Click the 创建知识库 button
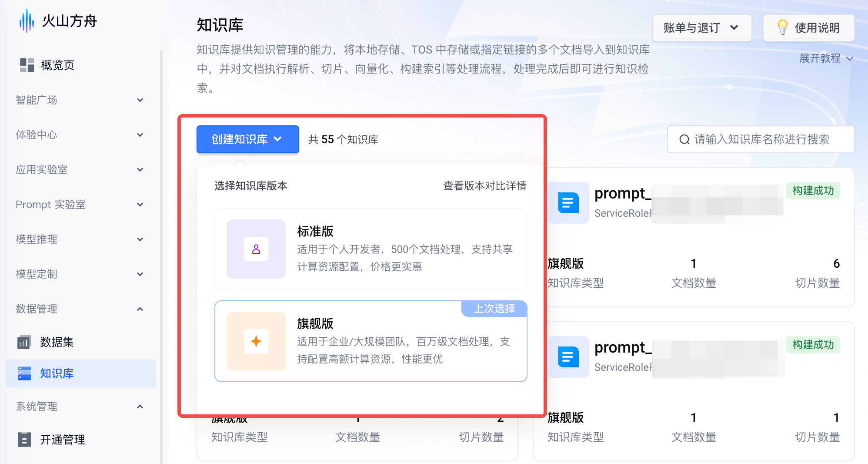This screenshot has width=868, height=464. click(x=247, y=139)
